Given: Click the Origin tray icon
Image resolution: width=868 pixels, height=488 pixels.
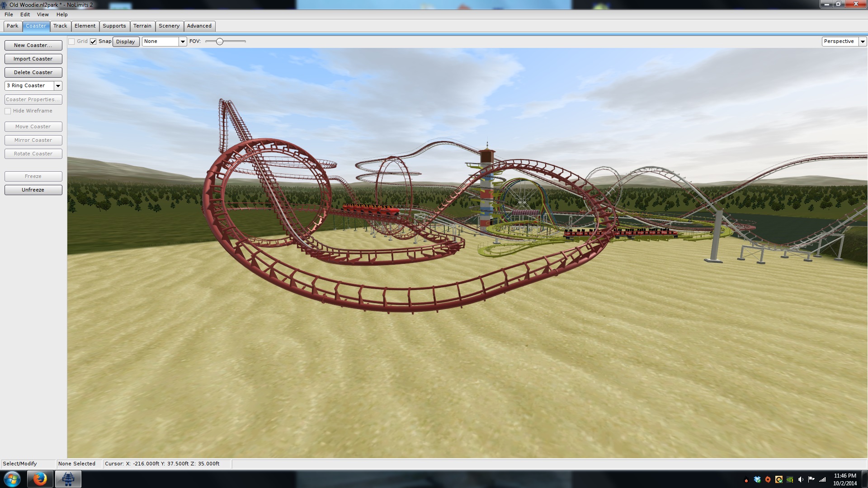Looking at the screenshot, I should click(x=768, y=479).
